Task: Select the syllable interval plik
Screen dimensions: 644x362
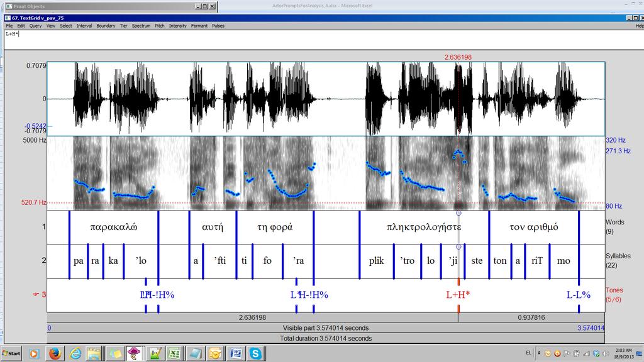Action: coord(377,261)
